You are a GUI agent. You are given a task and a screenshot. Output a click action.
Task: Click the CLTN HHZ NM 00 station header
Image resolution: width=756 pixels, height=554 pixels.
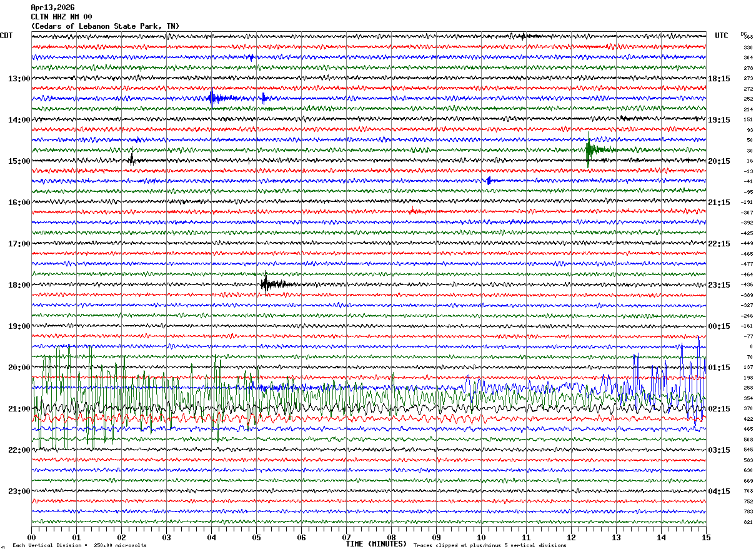click(x=61, y=17)
